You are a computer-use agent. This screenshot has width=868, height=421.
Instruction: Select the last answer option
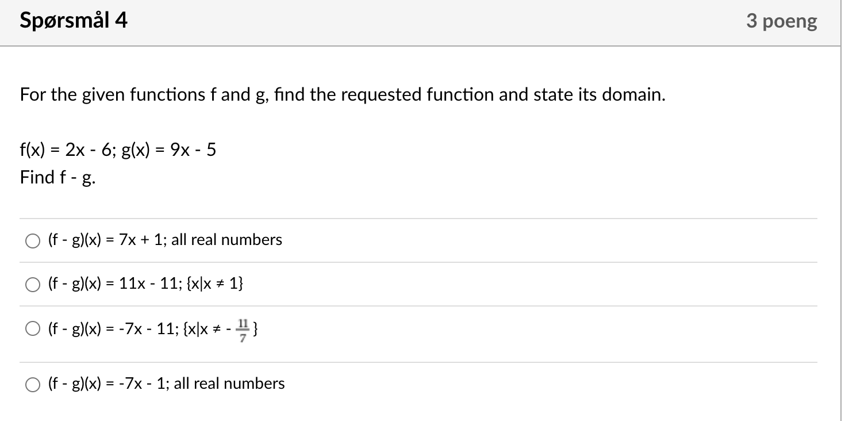[x=33, y=384]
